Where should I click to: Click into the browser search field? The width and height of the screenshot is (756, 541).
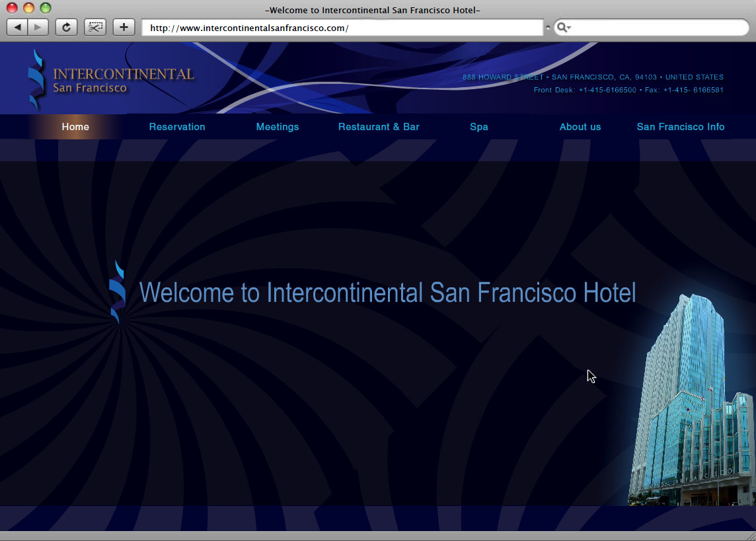click(652, 28)
